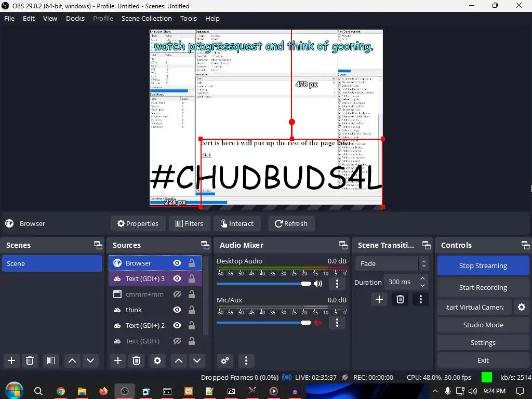The height and width of the screenshot is (399, 532).
Task: Enable Studio Mode
Action: 483,325
